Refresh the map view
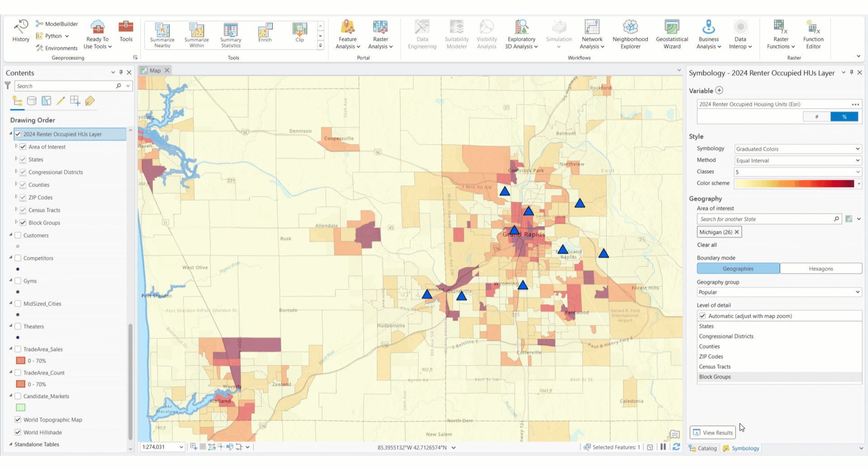This screenshot has width=868, height=470. pos(676,447)
